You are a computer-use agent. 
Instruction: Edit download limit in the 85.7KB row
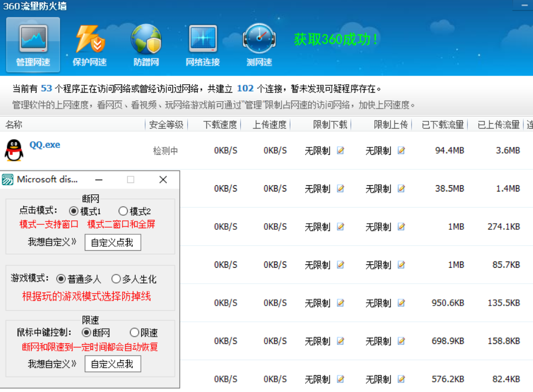click(x=341, y=264)
